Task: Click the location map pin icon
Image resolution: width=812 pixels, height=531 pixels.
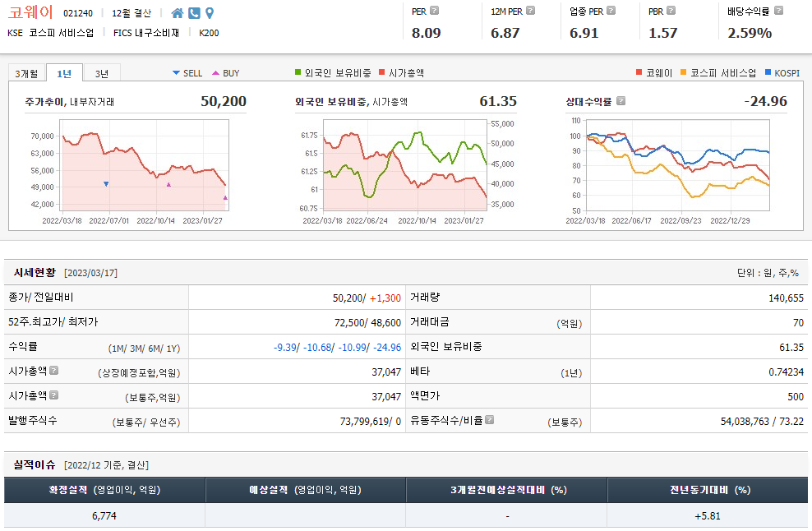Action: 210,13
